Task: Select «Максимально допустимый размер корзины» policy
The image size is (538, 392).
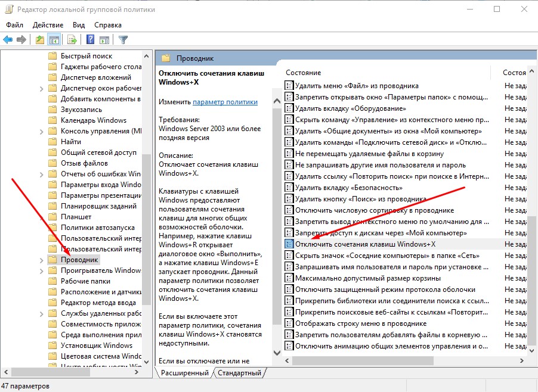Action: tap(361, 278)
